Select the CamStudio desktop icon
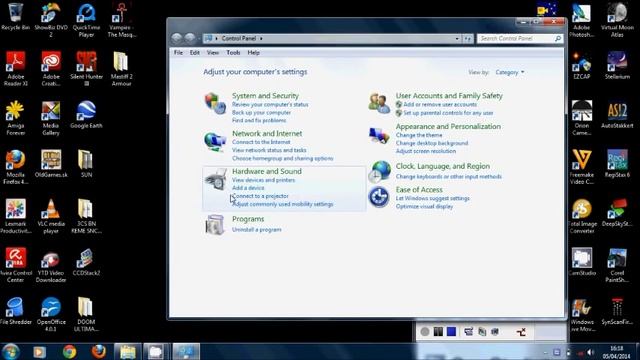Screen dimensions: 640x360 582,262
